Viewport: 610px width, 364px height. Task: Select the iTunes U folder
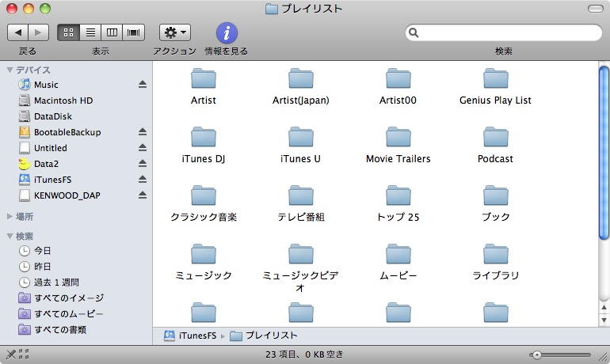(301, 137)
